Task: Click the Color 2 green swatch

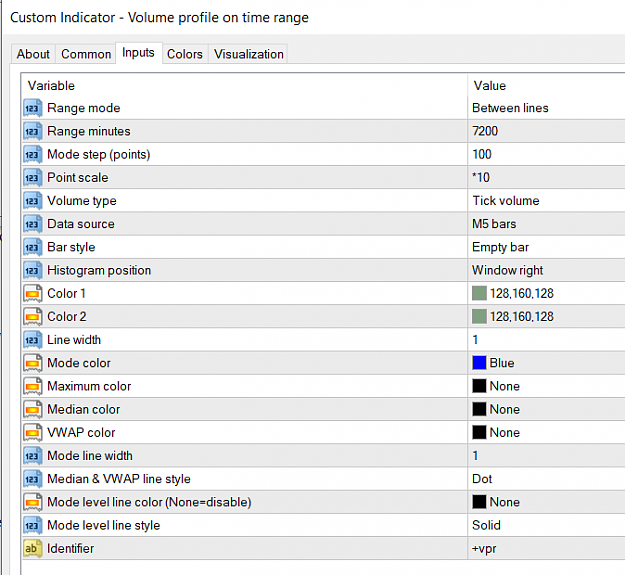Action: 479,317
